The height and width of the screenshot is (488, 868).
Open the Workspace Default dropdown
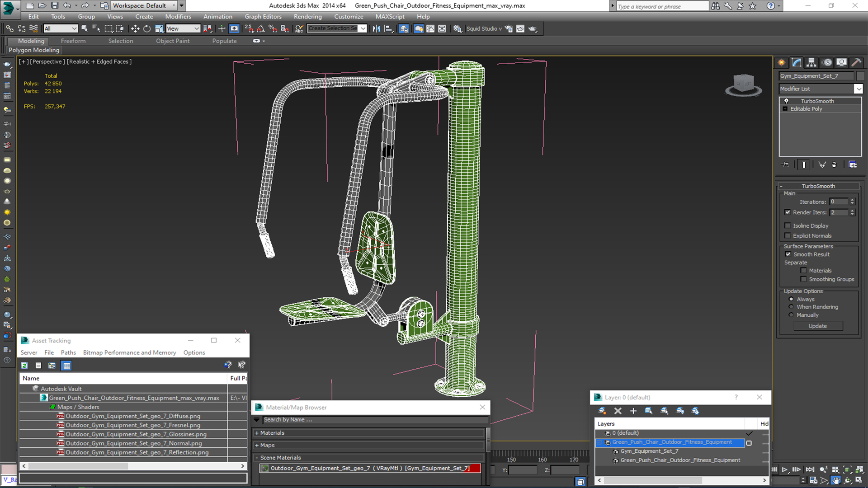[145, 5]
